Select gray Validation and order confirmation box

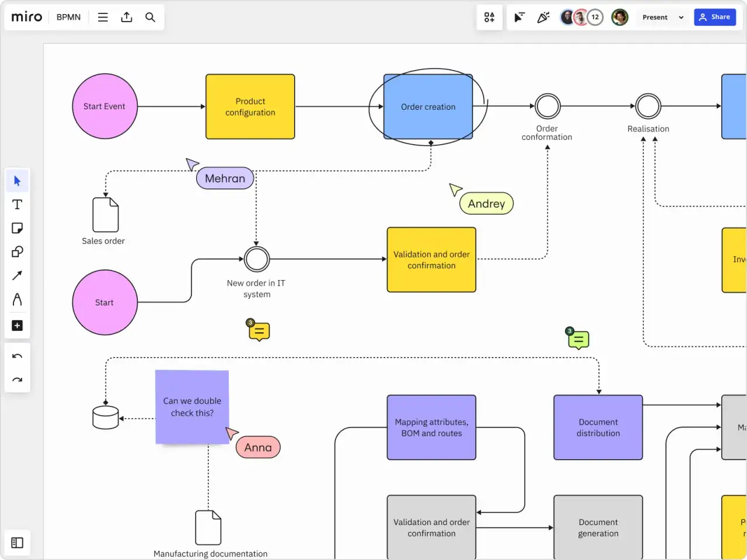tap(431, 527)
